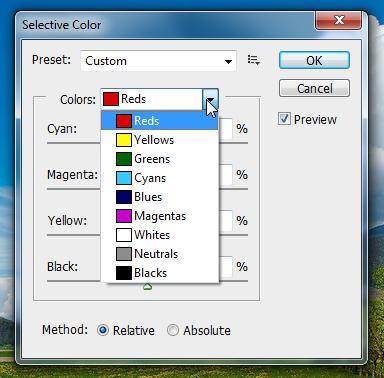Choose Cyans in the colors list
The image size is (384, 378).
[x=160, y=178]
